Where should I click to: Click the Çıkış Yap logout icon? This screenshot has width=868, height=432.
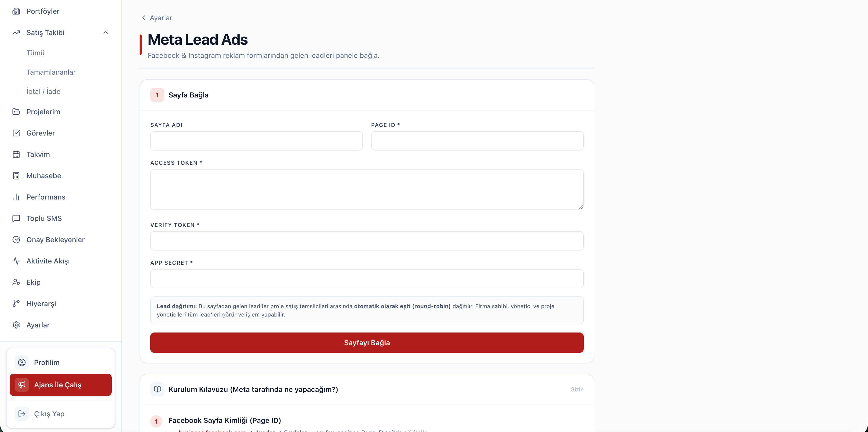click(22, 414)
